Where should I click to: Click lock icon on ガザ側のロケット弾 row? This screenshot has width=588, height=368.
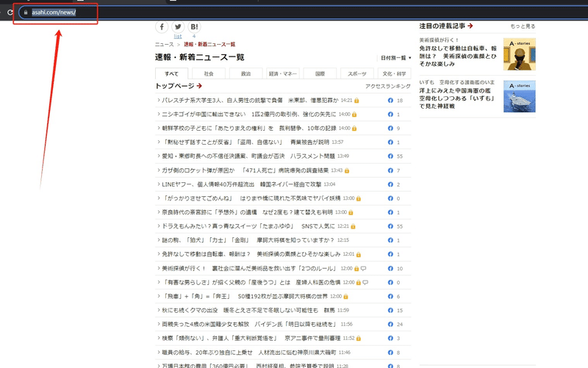pos(347,170)
